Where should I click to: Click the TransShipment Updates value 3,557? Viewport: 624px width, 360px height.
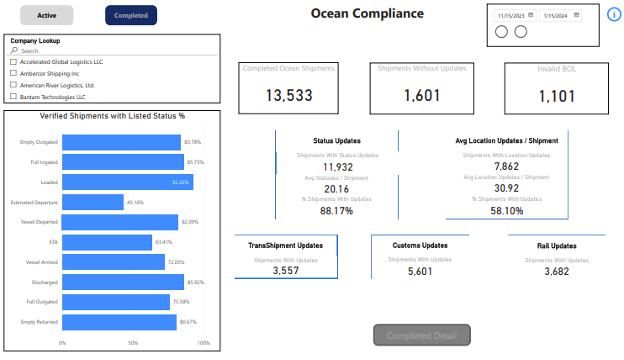coord(286,270)
